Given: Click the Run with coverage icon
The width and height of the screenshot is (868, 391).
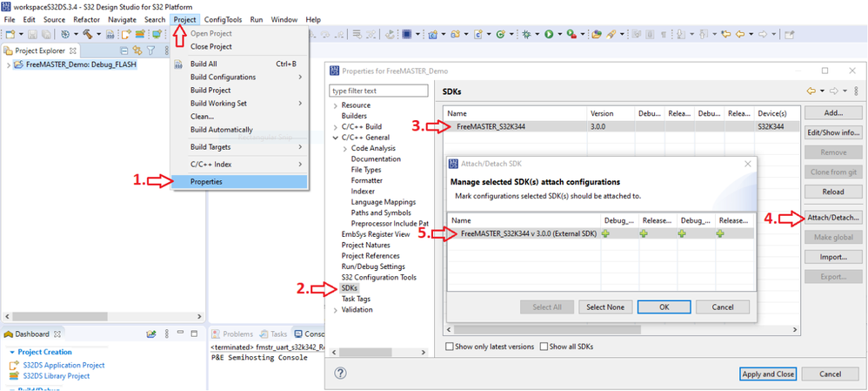Looking at the screenshot, I should (x=571, y=34).
